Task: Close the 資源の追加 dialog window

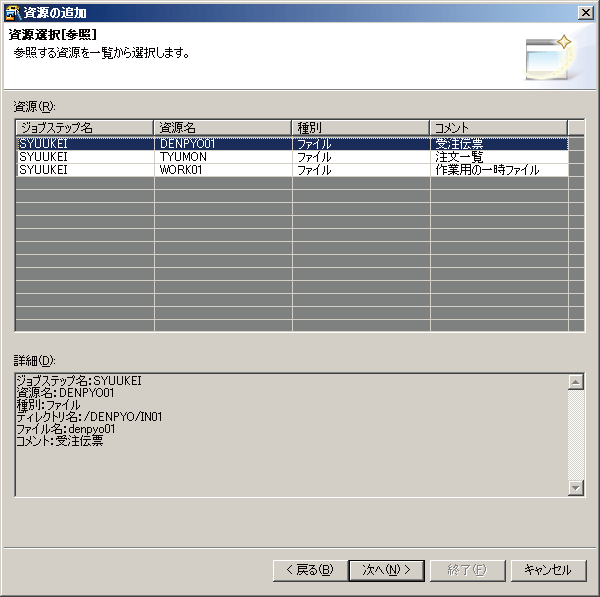Action: click(x=585, y=13)
